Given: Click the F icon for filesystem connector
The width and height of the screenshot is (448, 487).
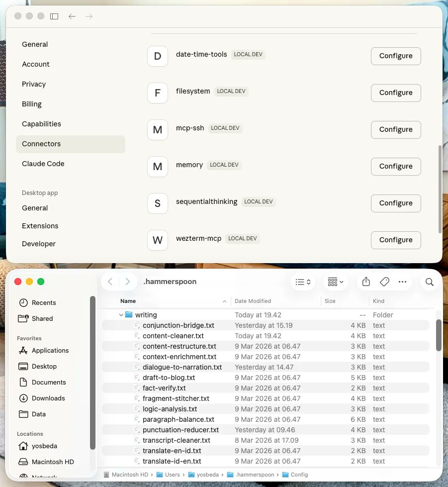Looking at the screenshot, I should 158,93.
